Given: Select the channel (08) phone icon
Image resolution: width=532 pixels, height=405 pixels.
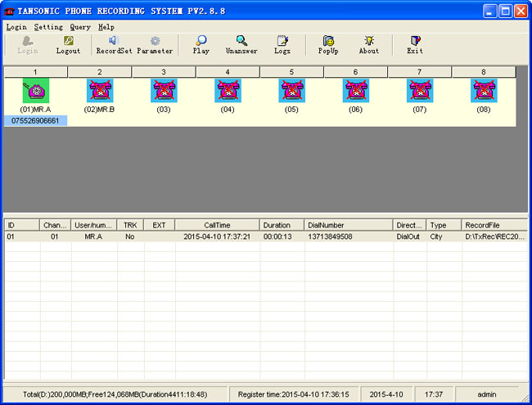Looking at the screenshot, I should pos(484,91).
